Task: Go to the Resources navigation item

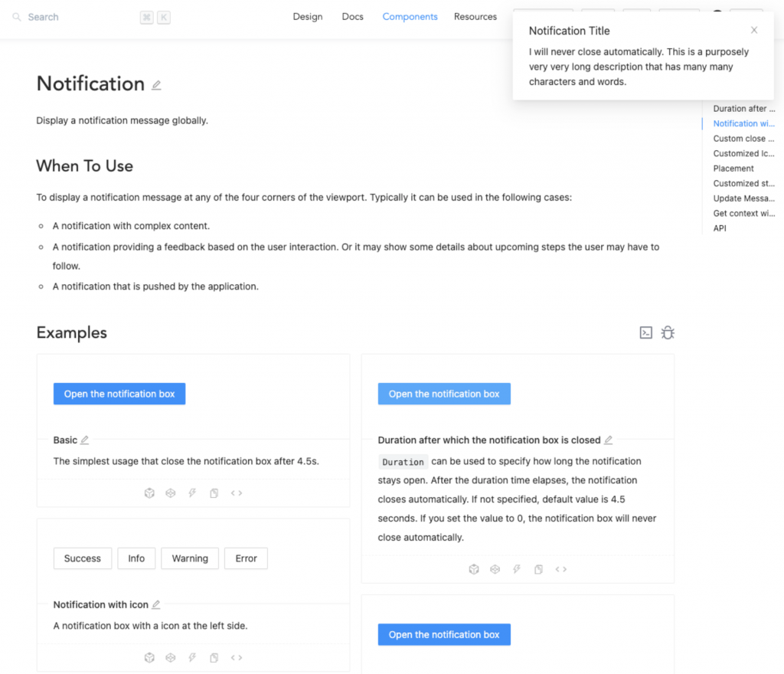Action: [475, 17]
